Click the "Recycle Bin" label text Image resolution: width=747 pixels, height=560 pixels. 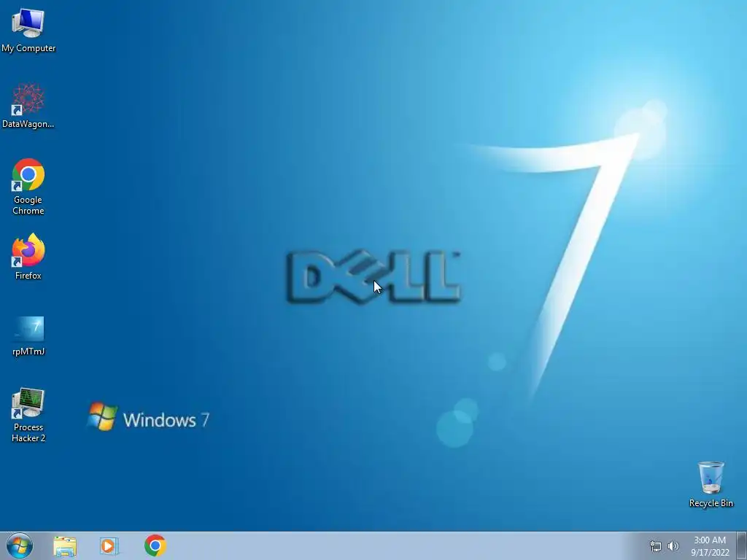[x=711, y=503]
